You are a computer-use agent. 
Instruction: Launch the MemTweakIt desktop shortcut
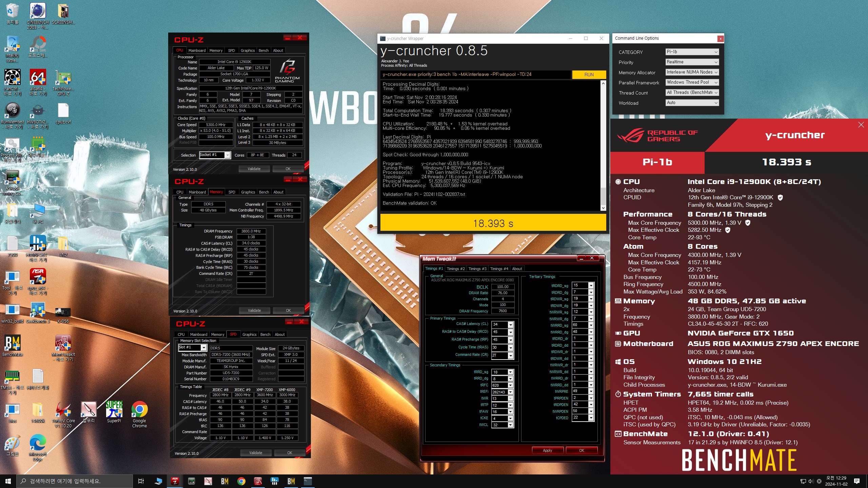pos(63,348)
